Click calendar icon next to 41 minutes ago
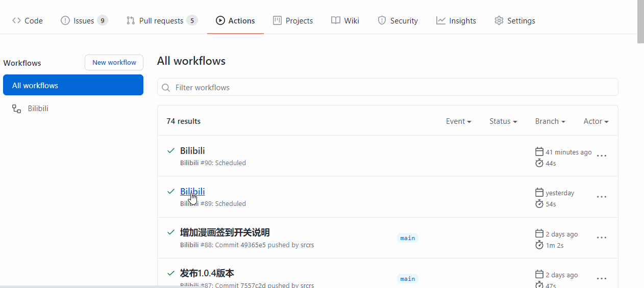Image resolution: width=644 pixels, height=288 pixels. 539,151
